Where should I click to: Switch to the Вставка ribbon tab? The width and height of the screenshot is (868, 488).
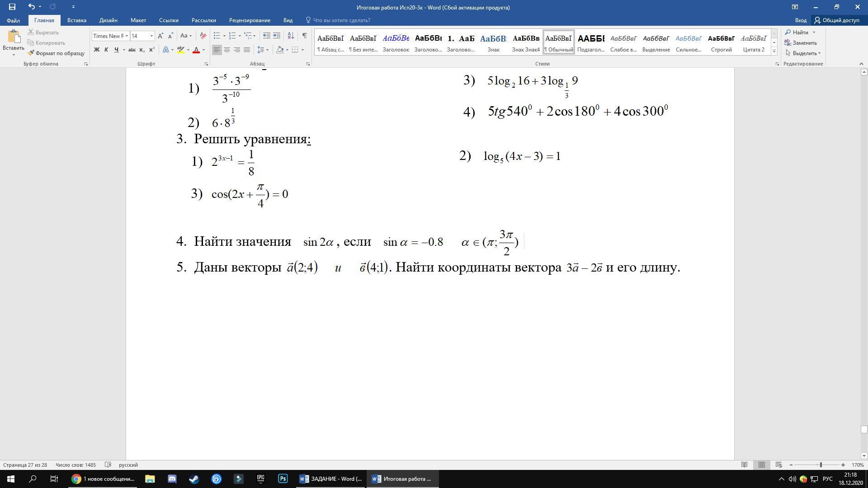point(76,20)
